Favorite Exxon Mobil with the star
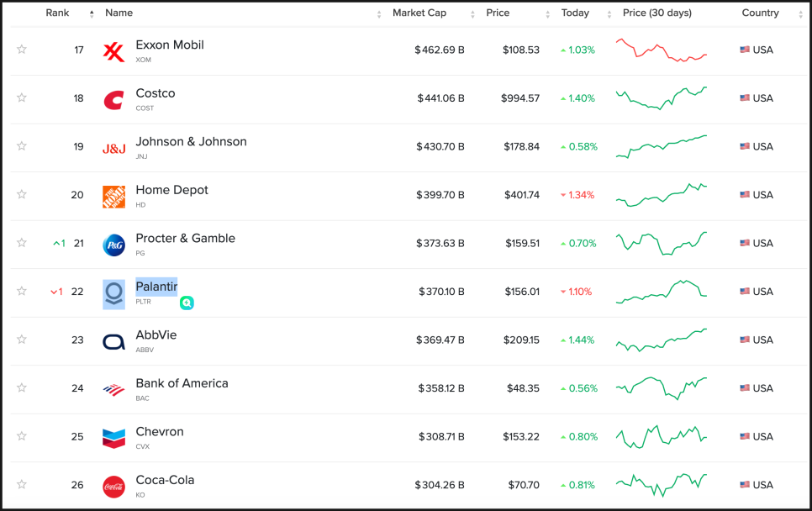 [22, 50]
